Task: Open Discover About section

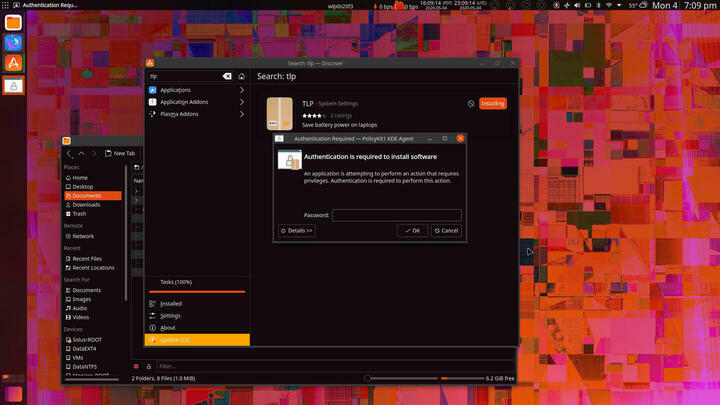Action: pos(197,328)
